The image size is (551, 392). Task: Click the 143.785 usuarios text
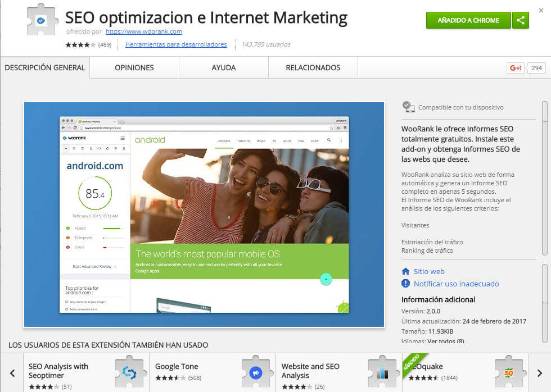tap(266, 44)
